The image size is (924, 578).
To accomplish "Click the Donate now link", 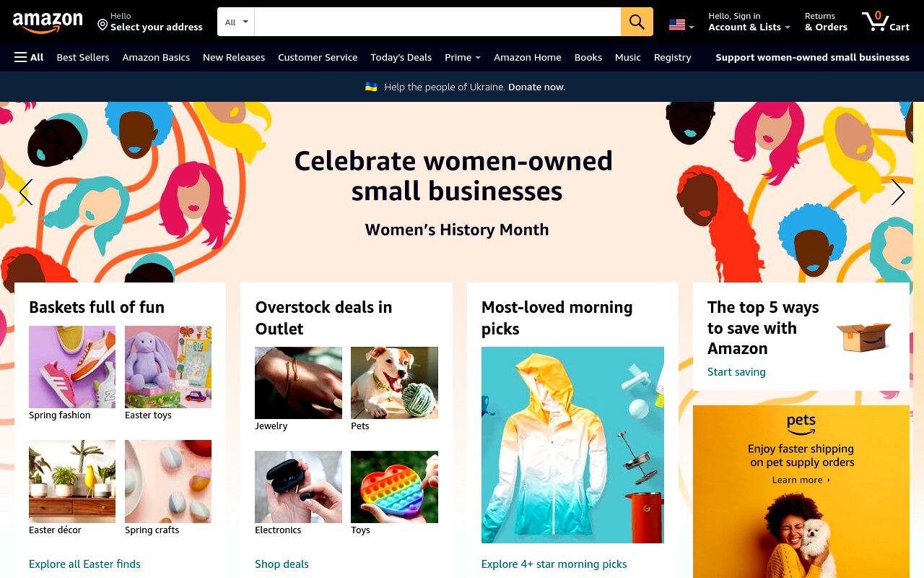I will 536,87.
